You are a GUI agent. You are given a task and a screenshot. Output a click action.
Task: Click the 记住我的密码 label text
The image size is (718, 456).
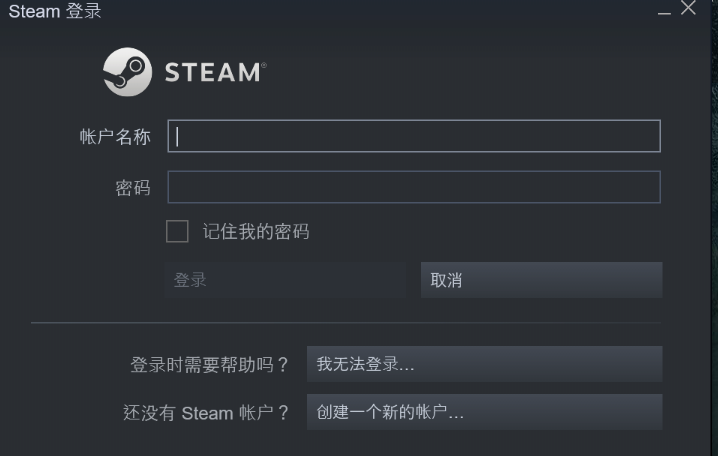point(256,232)
